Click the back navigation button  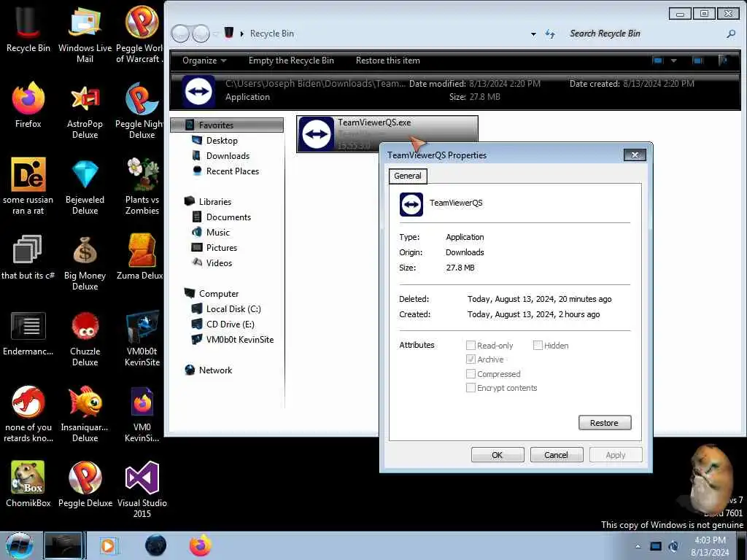tap(181, 34)
